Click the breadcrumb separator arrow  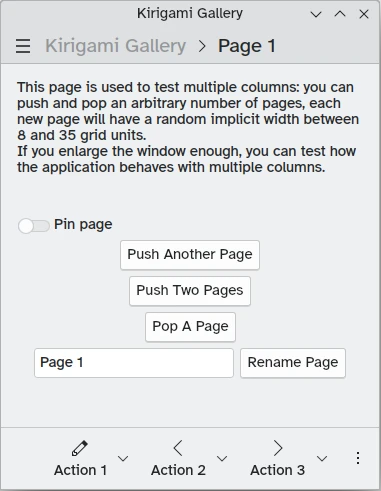pos(202,46)
